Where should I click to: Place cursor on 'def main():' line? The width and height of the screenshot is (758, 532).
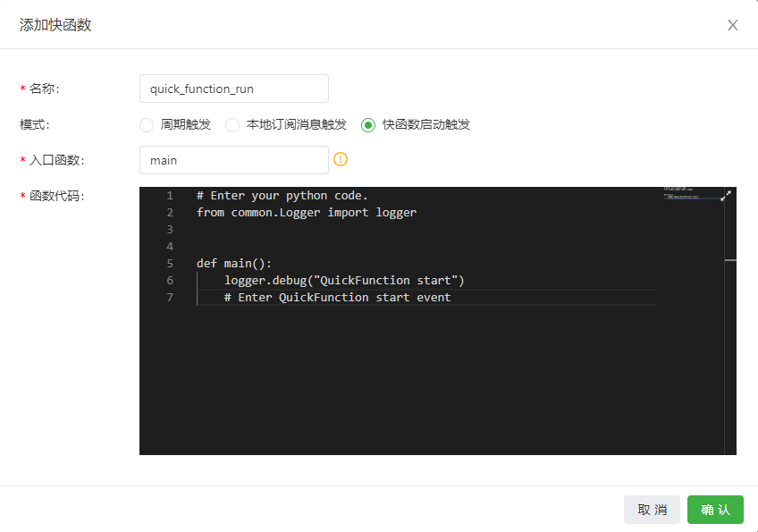[x=234, y=263]
